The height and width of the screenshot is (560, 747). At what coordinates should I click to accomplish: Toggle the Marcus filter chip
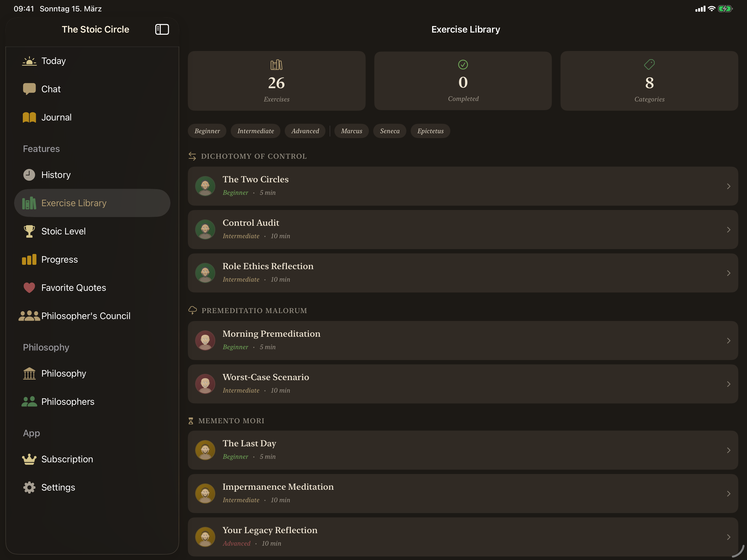point(352,131)
